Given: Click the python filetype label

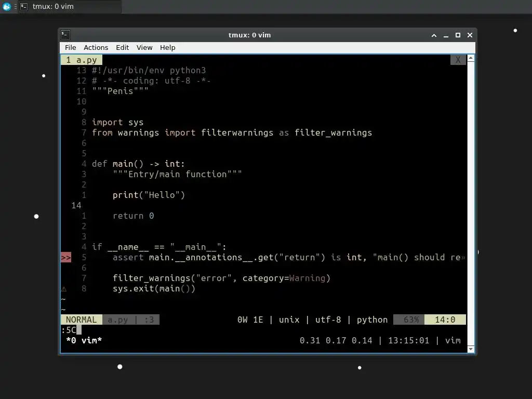Looking at the screenshot, I should coord(372,320).
